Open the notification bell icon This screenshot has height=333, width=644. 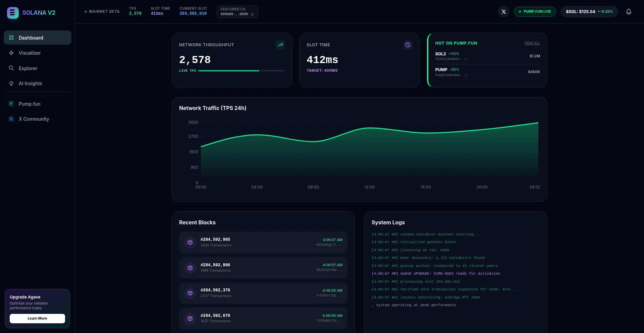coord(629,12)
